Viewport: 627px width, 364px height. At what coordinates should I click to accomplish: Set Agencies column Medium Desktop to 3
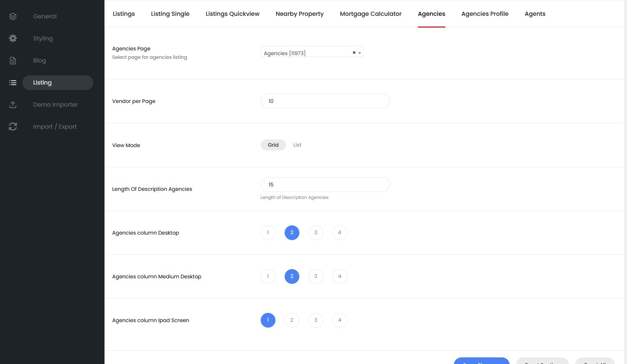point(316,276)
